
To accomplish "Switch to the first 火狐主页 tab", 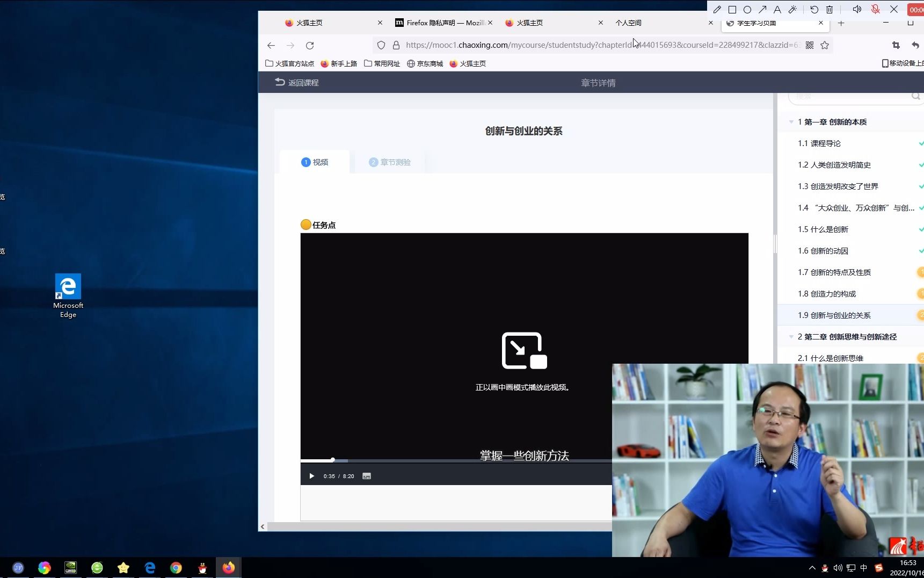I will tap(333, 23).
